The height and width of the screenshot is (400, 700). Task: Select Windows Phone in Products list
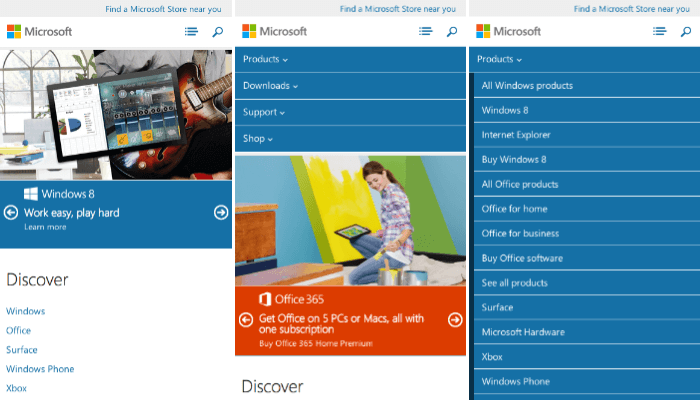(587, 381)
